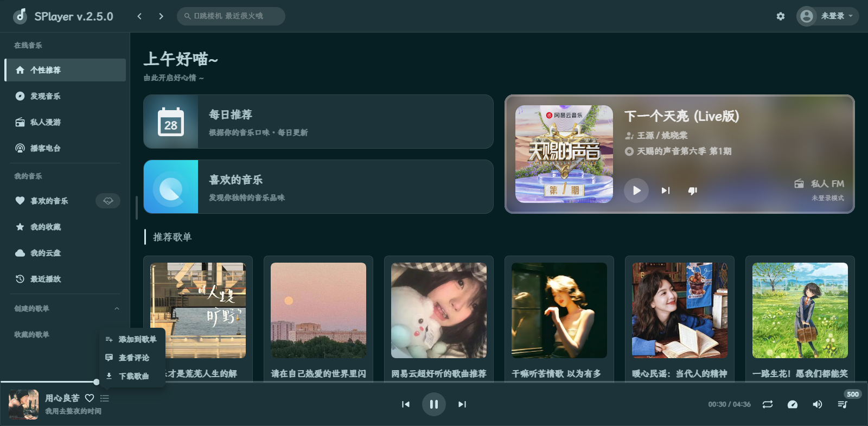Open 发现音乐 in the sidebar
The height and width of the screenshot is (426, 868).
pyautogui.click(x=65, y=96)
